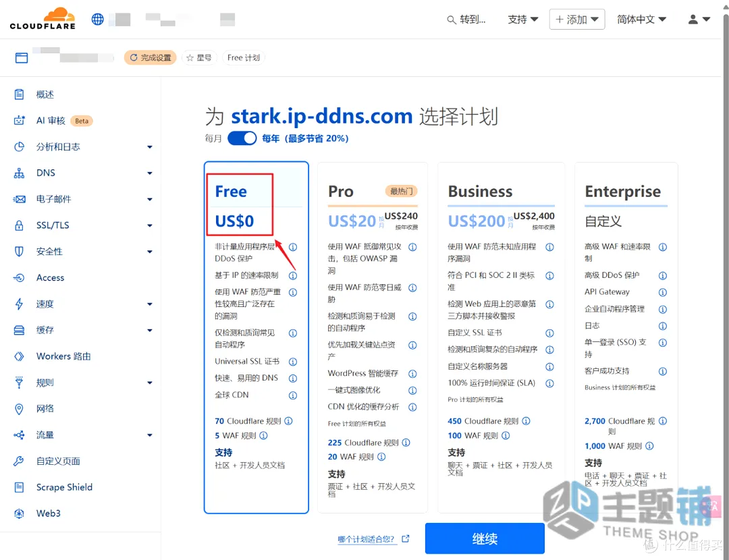Click the Web3 icon in sidebar
This screenshot has height=560, width=729.
coord(19,513)
